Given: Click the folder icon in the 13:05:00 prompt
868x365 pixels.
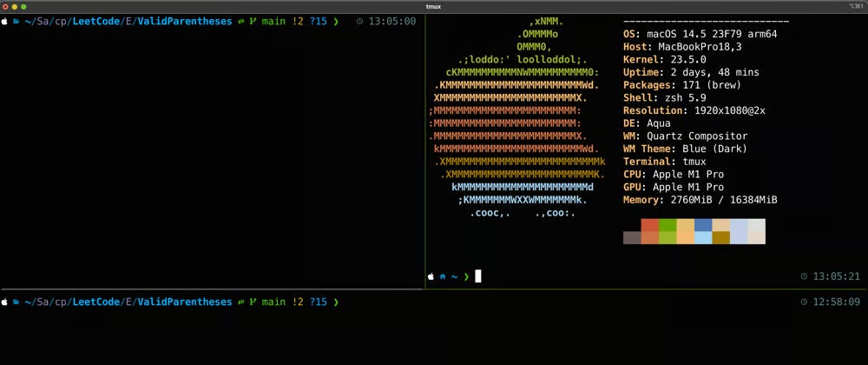Looking at the screenshot, I should point(16,22).
